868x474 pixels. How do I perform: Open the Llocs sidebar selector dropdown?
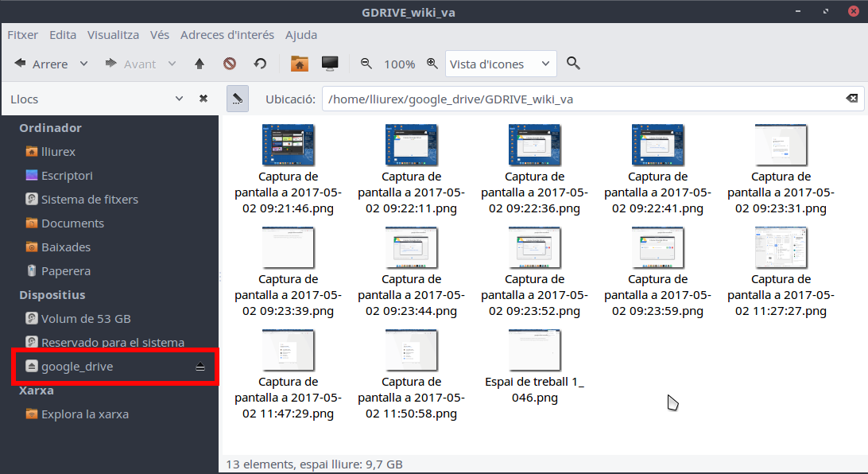pos(180,99)
